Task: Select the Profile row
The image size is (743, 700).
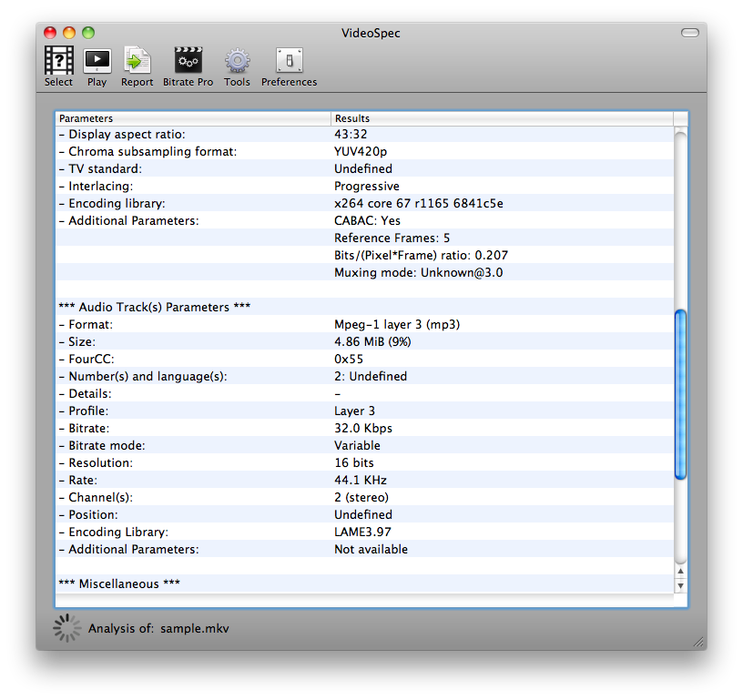Action: click(x=364, y=411)
